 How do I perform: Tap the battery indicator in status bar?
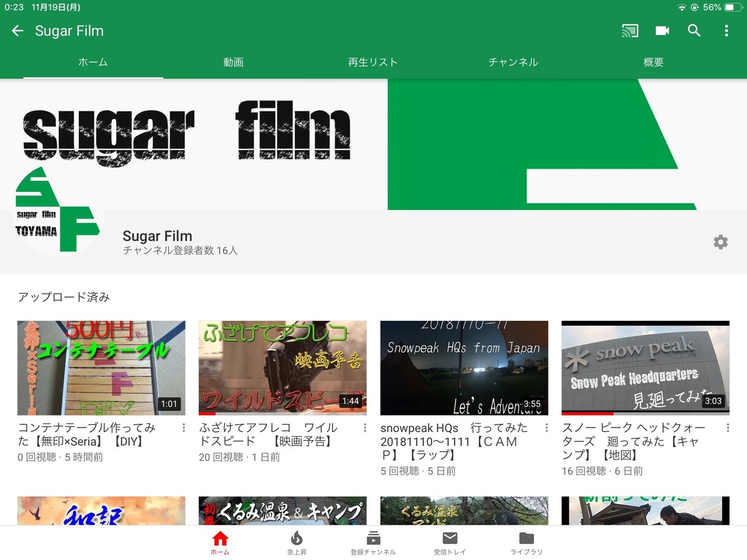coord(733,7)
